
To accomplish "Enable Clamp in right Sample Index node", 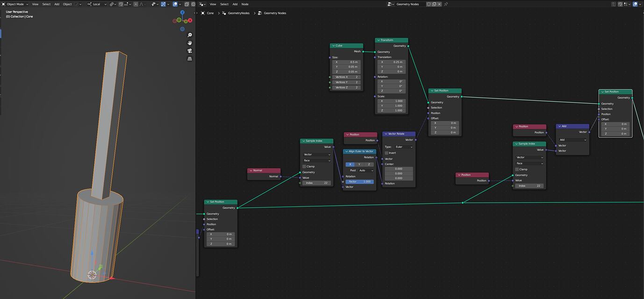I will pyautogui.click(x=517, y=169).
